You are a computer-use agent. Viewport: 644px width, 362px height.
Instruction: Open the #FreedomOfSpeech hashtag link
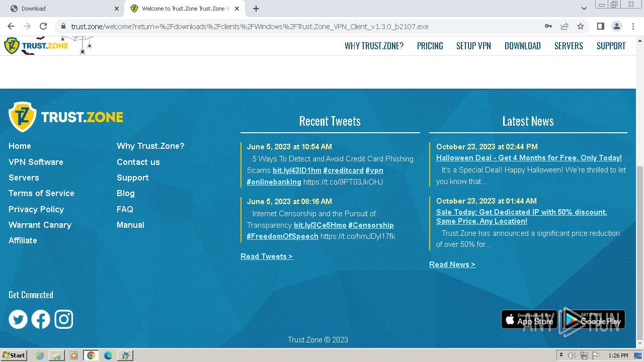(x=282, y=236)
